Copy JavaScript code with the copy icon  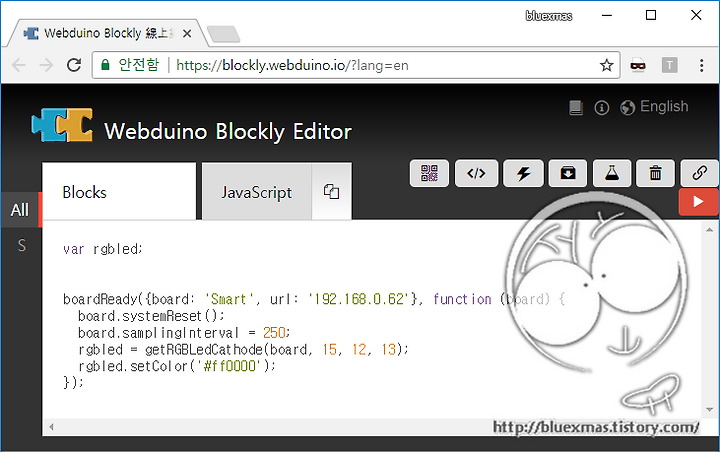(x=331, y=192)
